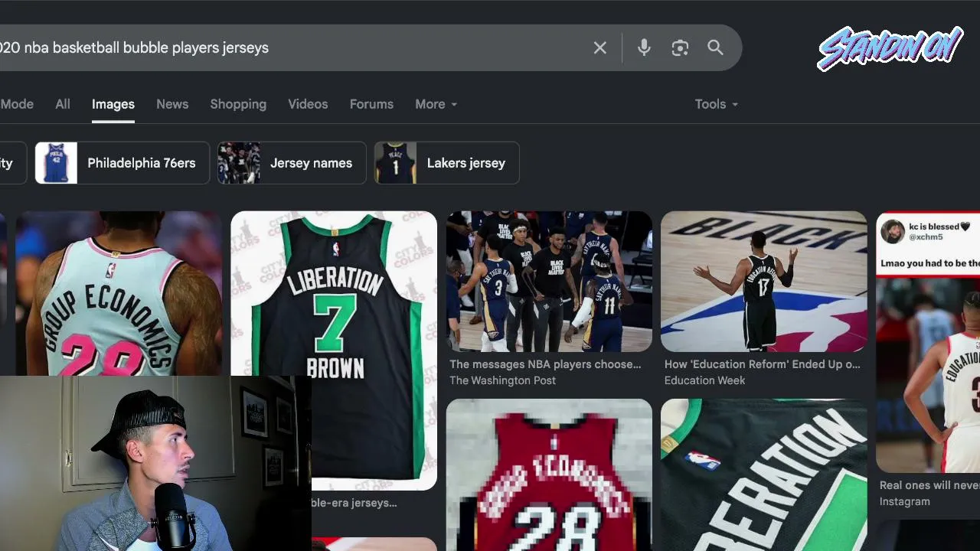Image resolution: width=980 pixels, height=551 pixels.
Task: Filter by Lakers jersey chip
Action: click(x=447, y=163)
